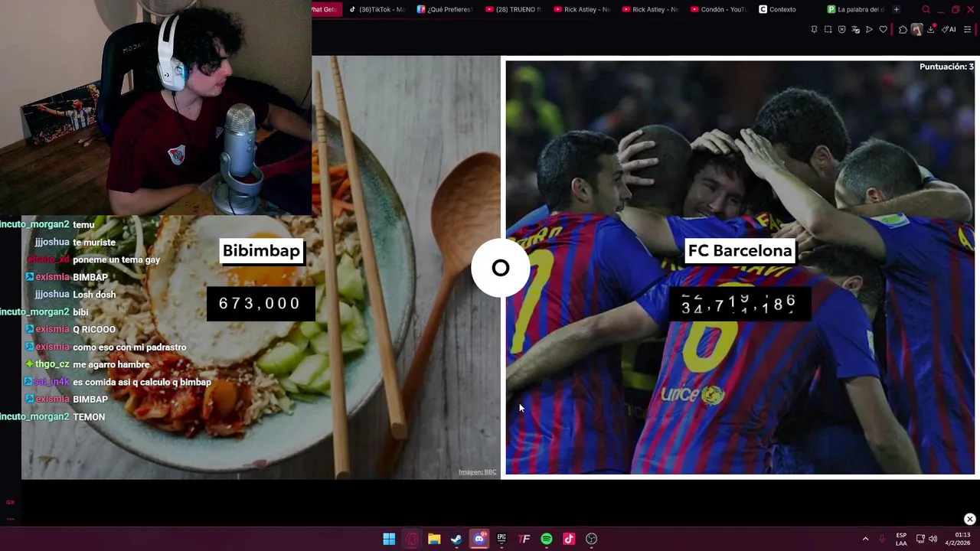Close the overlay with the X button
980x551 pixels.
[969, 519]
